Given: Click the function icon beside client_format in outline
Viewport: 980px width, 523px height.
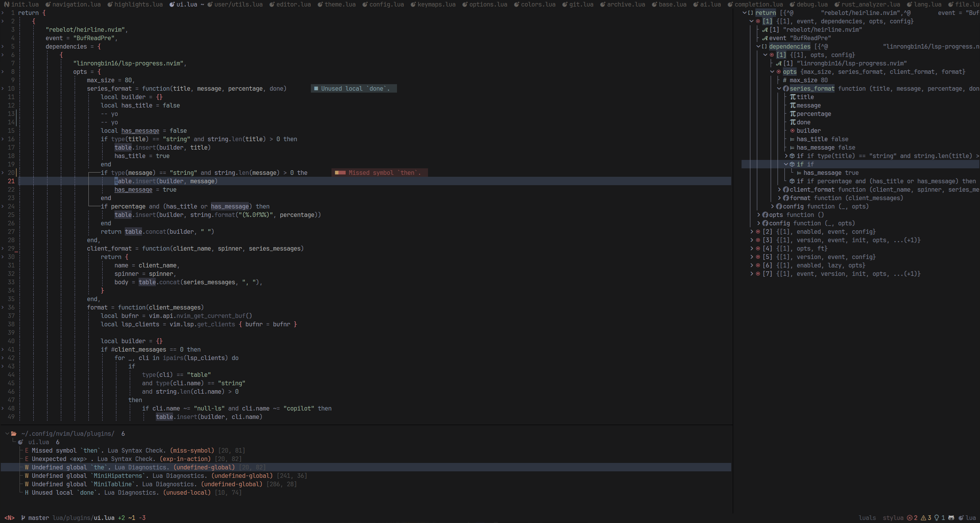Looking at the screenshot, I should 786,190.
